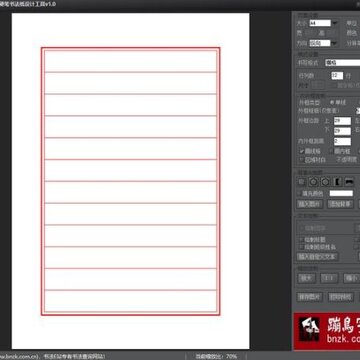360x360 pixels.
Task: Click the zoom in (放大) button
Action: click(306, 278)
